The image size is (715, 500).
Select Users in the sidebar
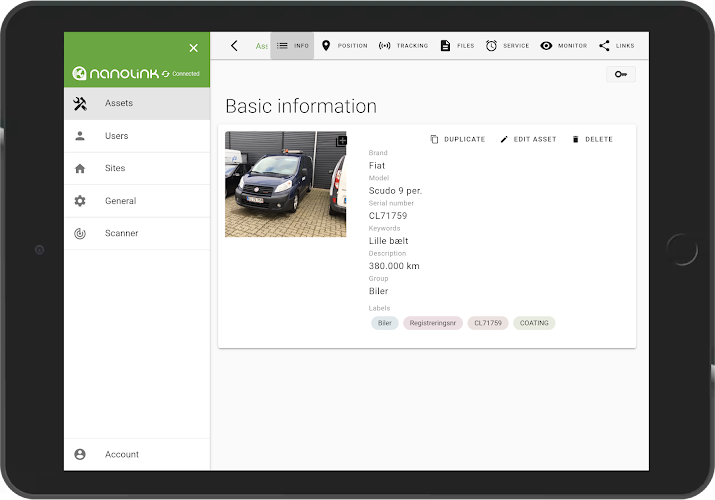coord(137,136)
